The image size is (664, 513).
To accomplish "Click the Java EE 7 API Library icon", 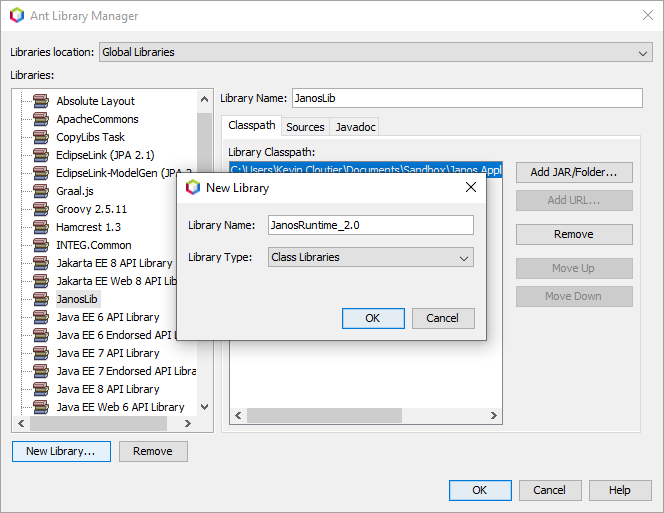I will pos(41,353).
